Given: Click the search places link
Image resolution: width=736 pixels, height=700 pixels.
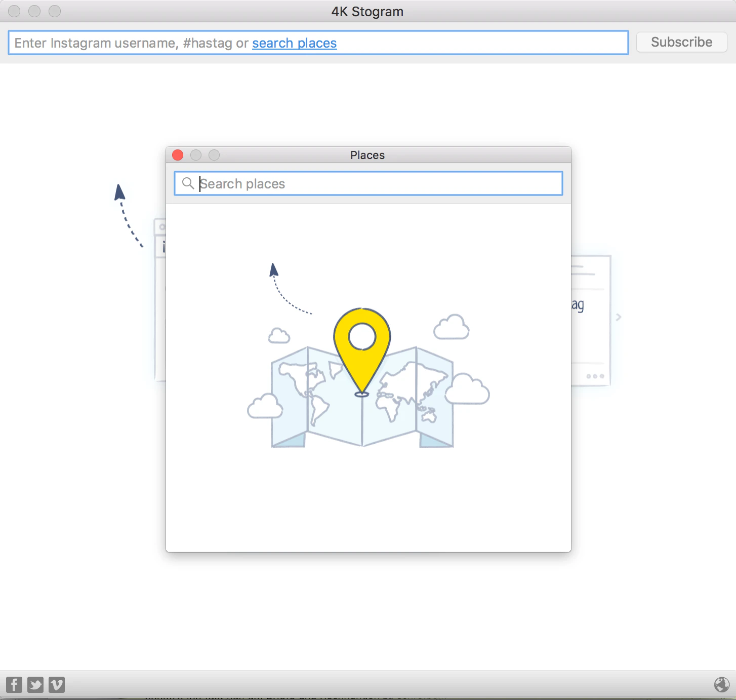Looking at the screenshot, I should tap(295, 43).
